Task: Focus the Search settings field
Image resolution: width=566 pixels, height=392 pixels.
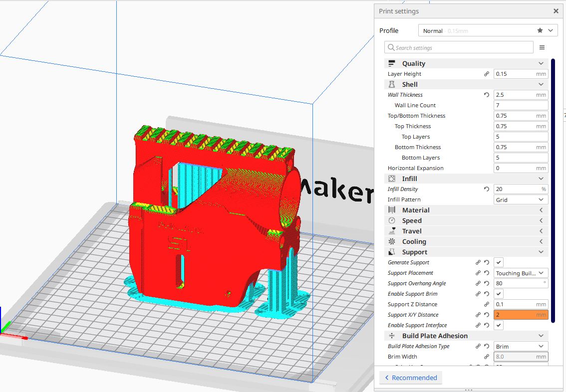Action: tap(459, 47)
